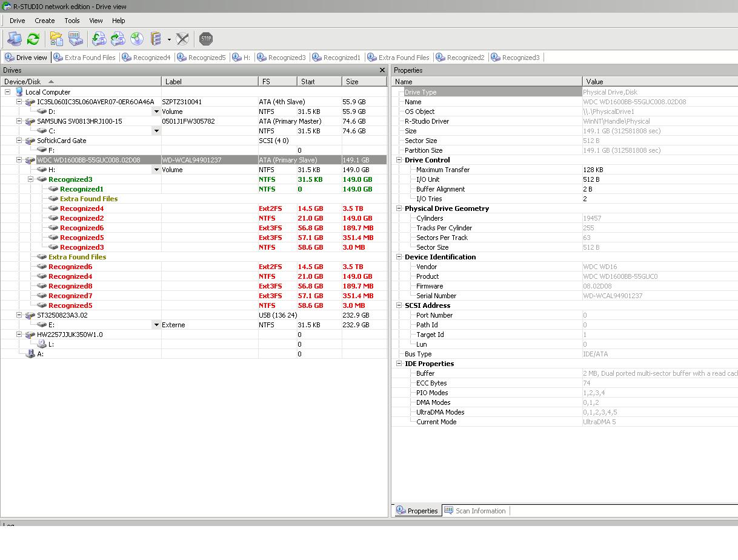Screen dimensions: 738x560
Task: Collapse the IDE Properties group
Action: click(x=399, y=364)
